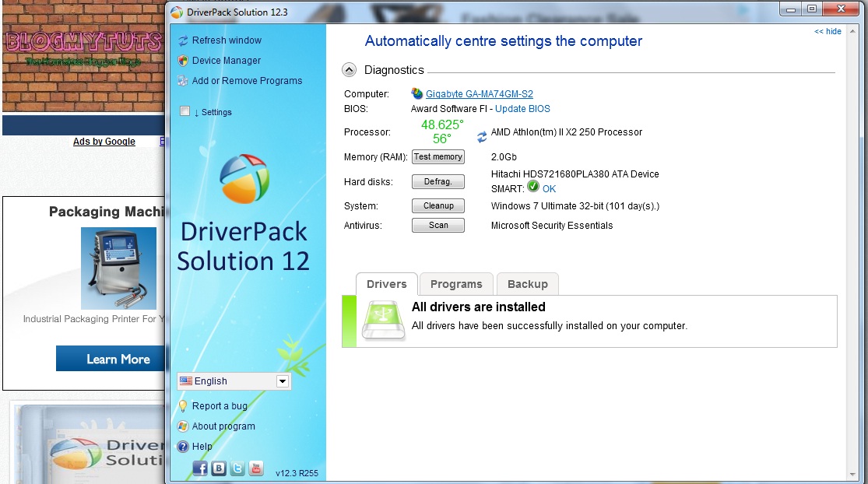Open About program
This screenshot has width=868, height=484.
pyautogui.click(x=223, y=426)
